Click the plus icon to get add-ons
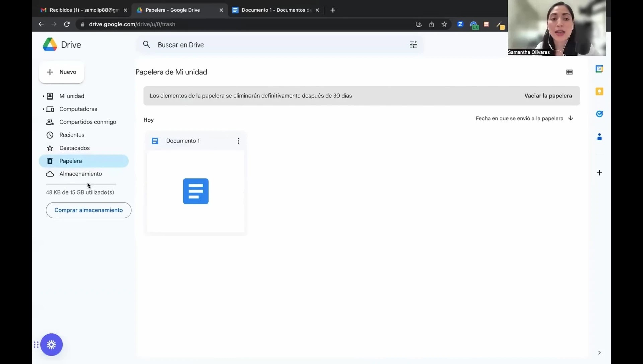The image size is (643, 364). 599,173
